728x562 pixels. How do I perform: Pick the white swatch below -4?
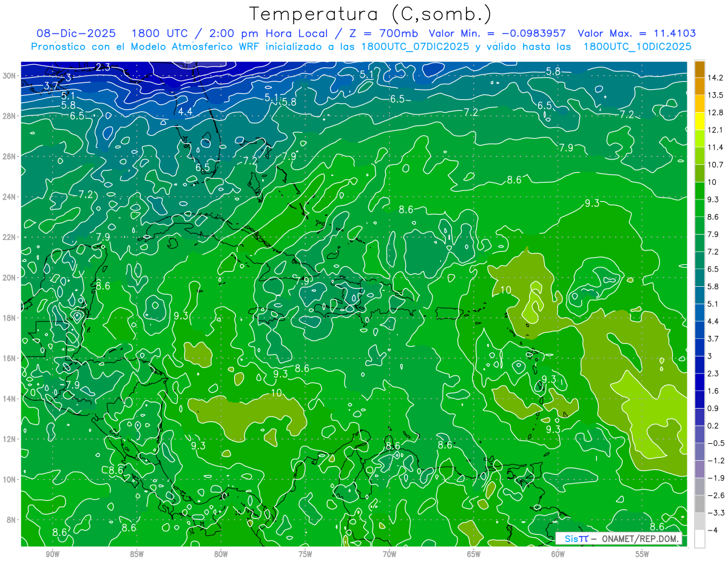pos(699,539)
